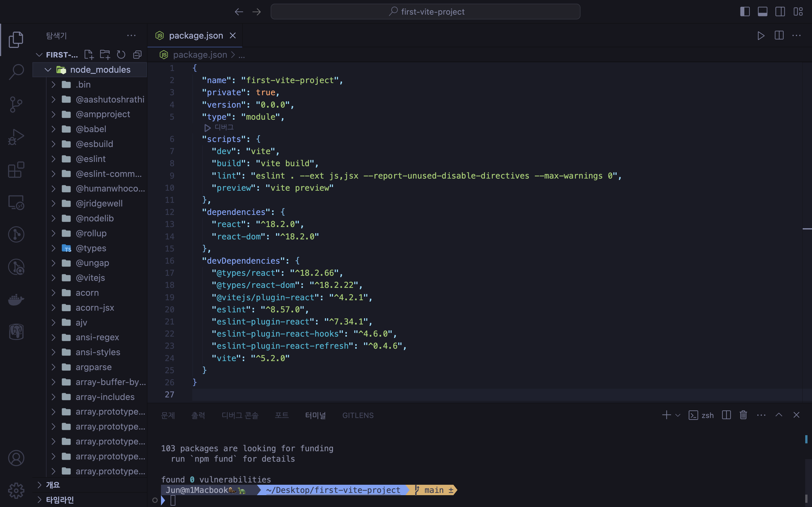
Task: Open the Docker view
Action: tap(16, 299)
